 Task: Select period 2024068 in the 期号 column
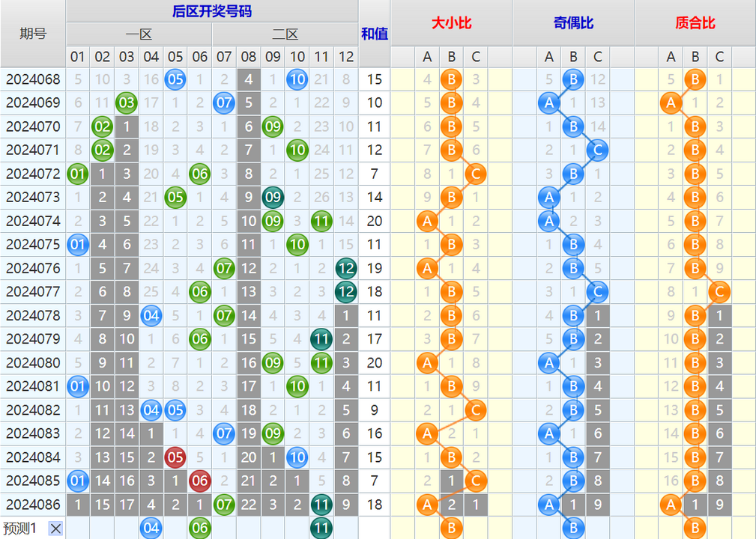33,79
